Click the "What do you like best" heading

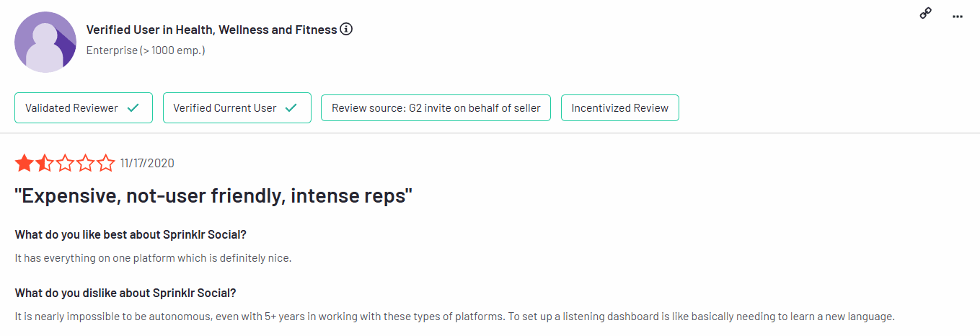coord(131,235)
